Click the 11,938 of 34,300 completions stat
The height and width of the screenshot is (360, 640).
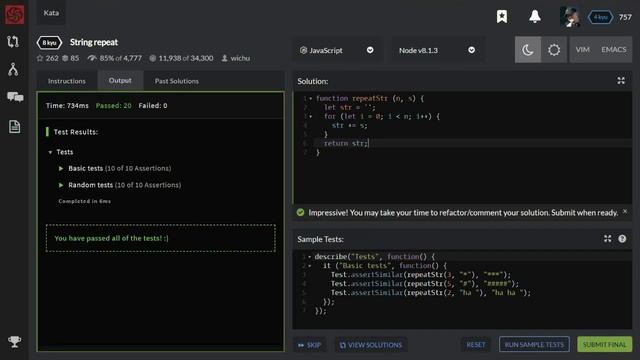[x=181, y=58]
